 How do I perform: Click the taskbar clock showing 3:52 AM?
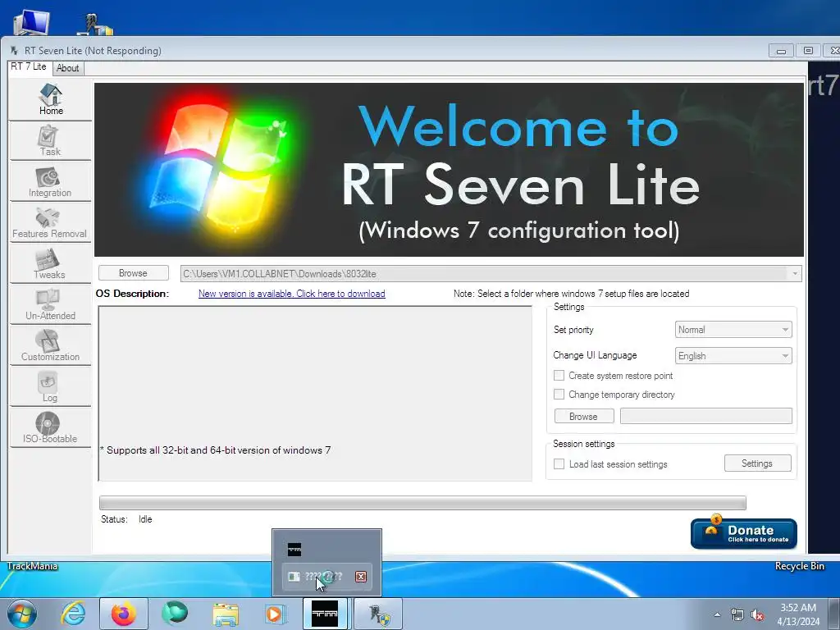pos(798,614)
